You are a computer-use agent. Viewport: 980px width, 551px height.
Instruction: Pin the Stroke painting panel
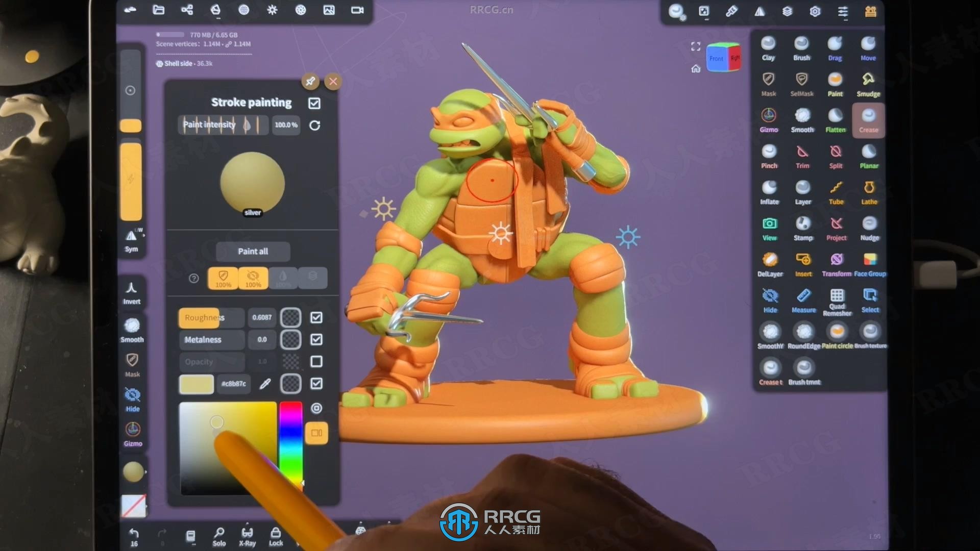310,81
